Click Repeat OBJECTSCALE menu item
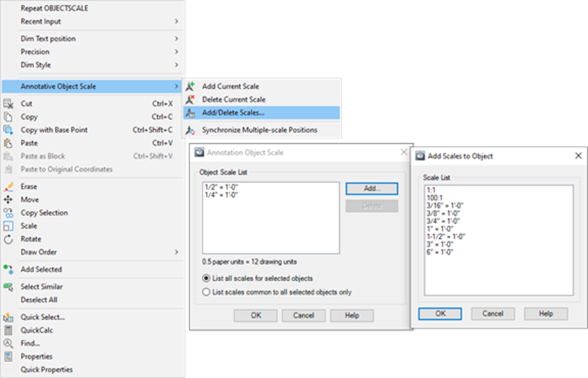The height and width of the screenshot is (378, 588). [x=54, y=9]
